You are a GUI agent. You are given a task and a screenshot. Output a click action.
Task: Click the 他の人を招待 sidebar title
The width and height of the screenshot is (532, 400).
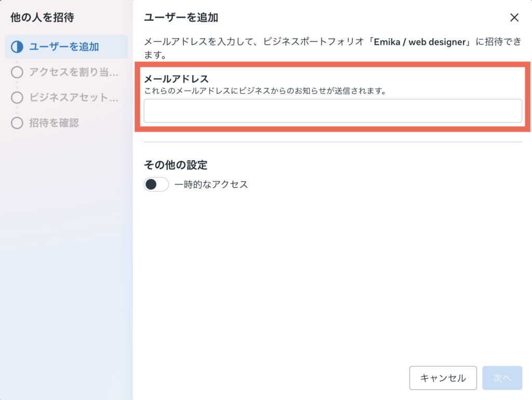pyautogui.click(x=42, y=18)
